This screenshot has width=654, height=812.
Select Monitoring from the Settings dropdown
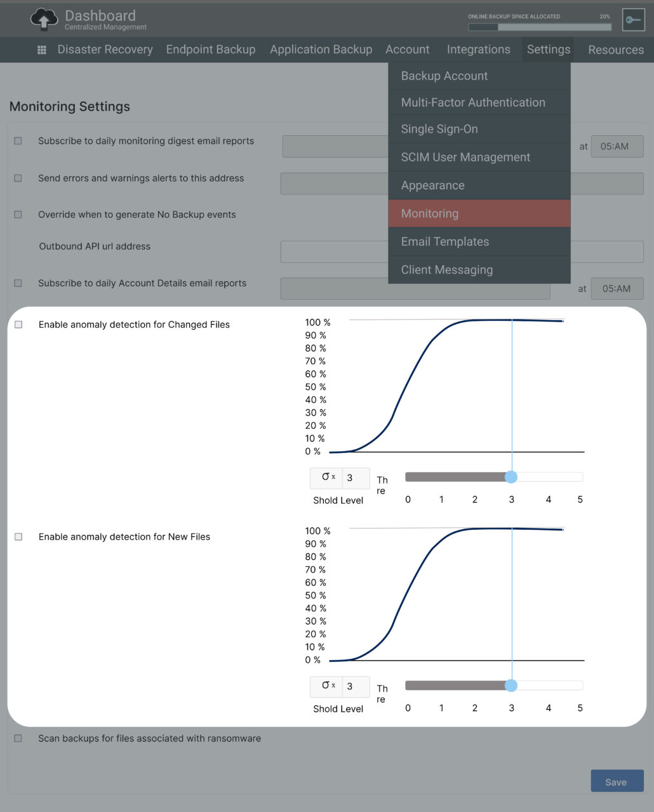coord(430,213)
